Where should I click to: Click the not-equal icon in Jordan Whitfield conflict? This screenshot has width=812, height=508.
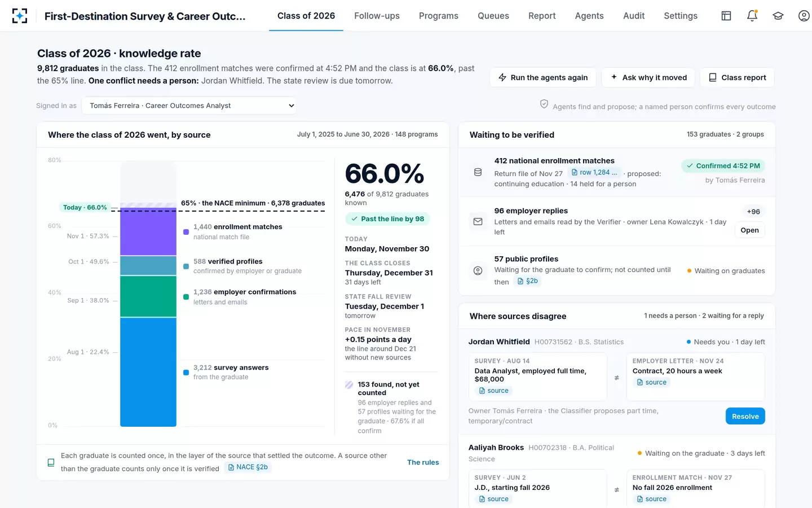tap(616, 378)
